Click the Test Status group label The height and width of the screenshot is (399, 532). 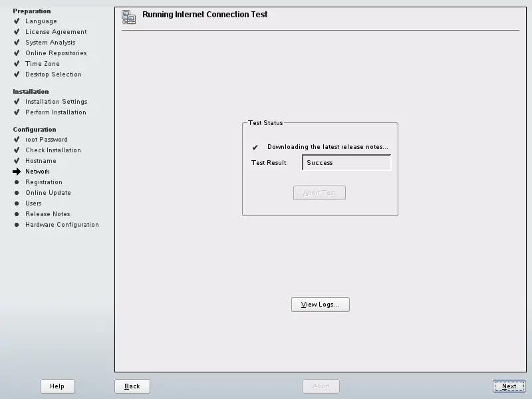pos(265,123)
